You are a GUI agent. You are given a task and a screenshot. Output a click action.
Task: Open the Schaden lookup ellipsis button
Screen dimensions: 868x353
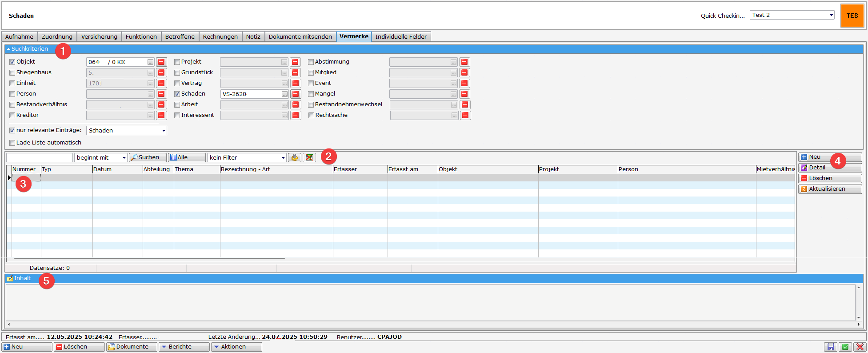(284, 94)
